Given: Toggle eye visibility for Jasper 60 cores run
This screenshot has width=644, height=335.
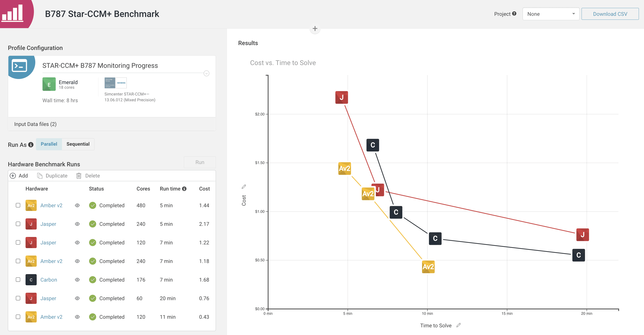Looking at the screenshot, I should [x=77, y=298].
